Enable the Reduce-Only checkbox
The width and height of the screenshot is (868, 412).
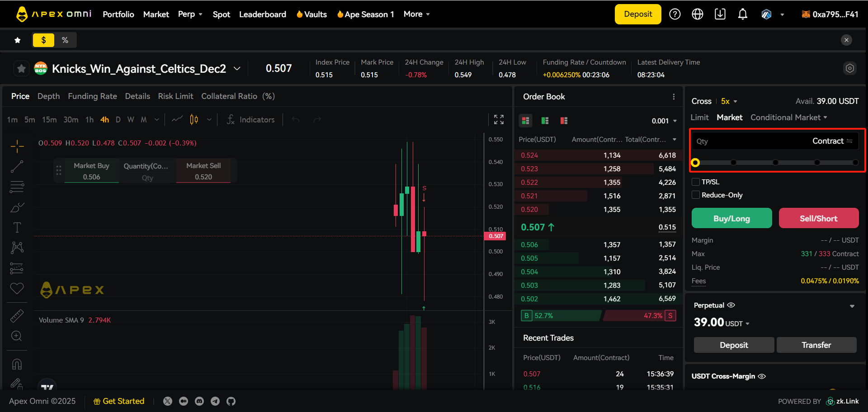pyautogui.click(x=696, y=195)
